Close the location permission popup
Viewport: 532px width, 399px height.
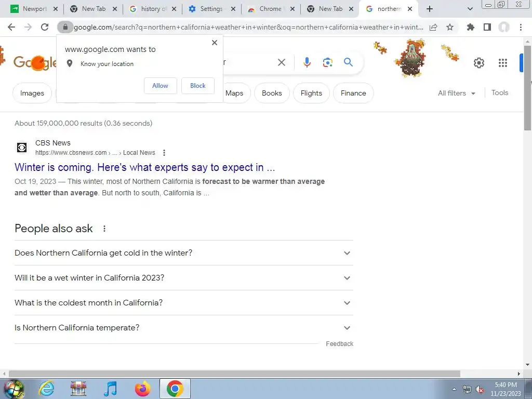coord(215,43)
